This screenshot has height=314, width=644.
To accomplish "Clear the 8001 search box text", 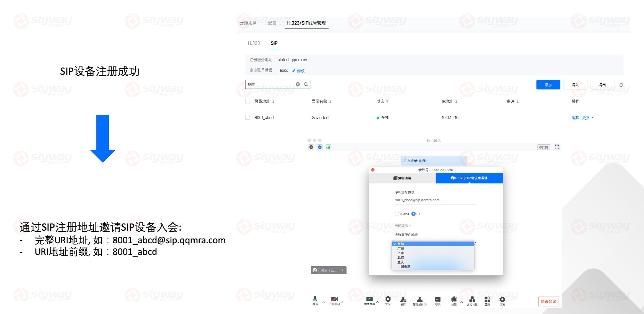I will pos(298,84).
